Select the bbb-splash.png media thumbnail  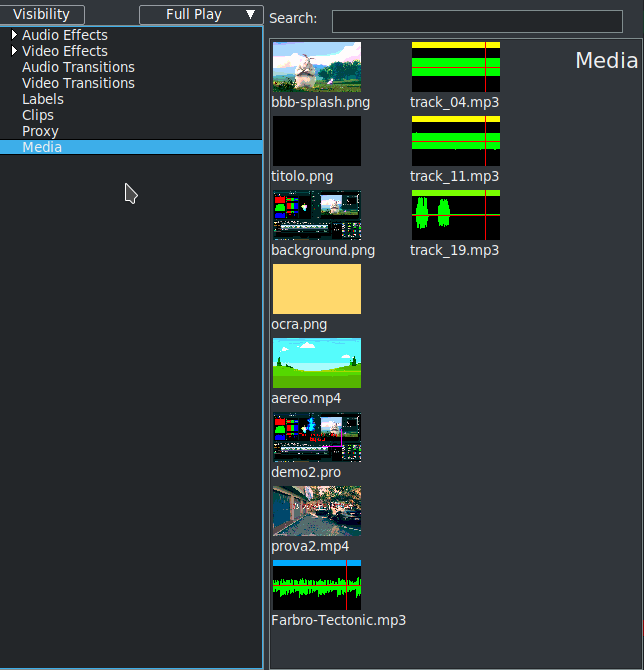(316, 67)
